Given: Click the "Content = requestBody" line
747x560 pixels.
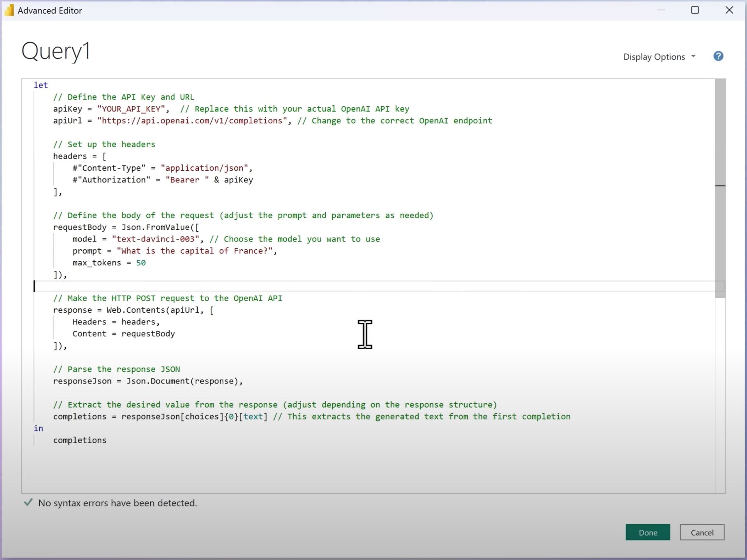Looking at the screenshot, I should tap(124, 334).
